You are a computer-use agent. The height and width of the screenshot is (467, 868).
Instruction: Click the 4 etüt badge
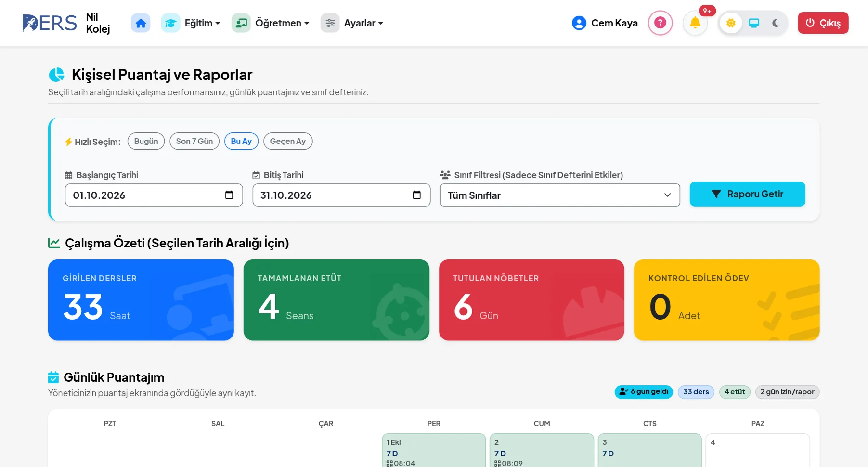point(735,392)
